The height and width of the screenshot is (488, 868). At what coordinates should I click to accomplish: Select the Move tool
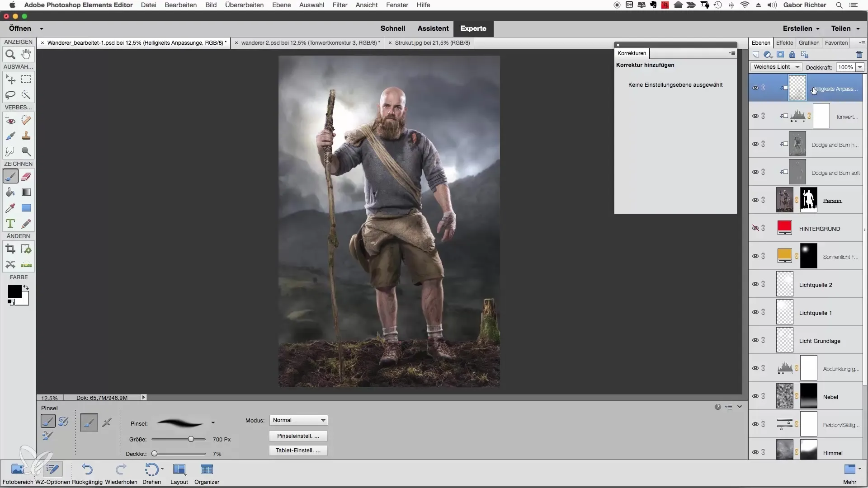10,80
